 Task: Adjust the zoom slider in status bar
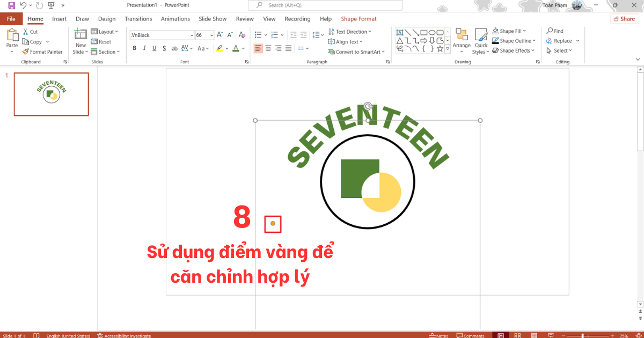pyautogui.click(x=583, y=336)
